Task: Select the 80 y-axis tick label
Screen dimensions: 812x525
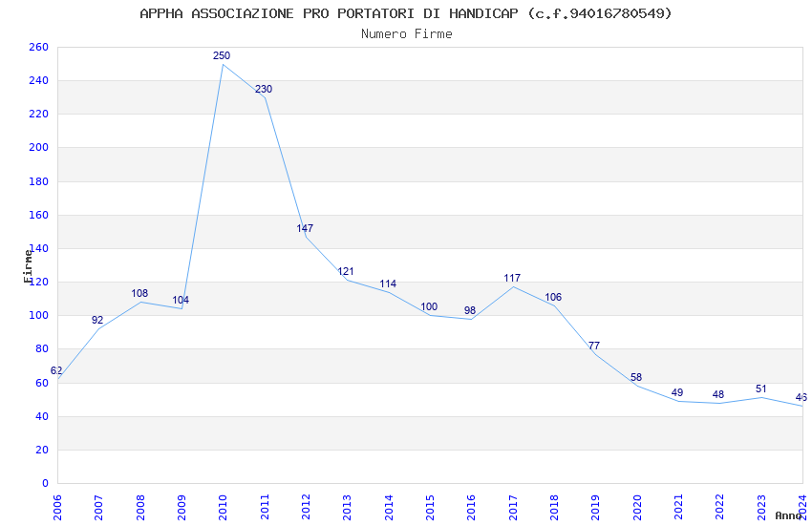Action: pyautogui.click(x=42, y=348)
